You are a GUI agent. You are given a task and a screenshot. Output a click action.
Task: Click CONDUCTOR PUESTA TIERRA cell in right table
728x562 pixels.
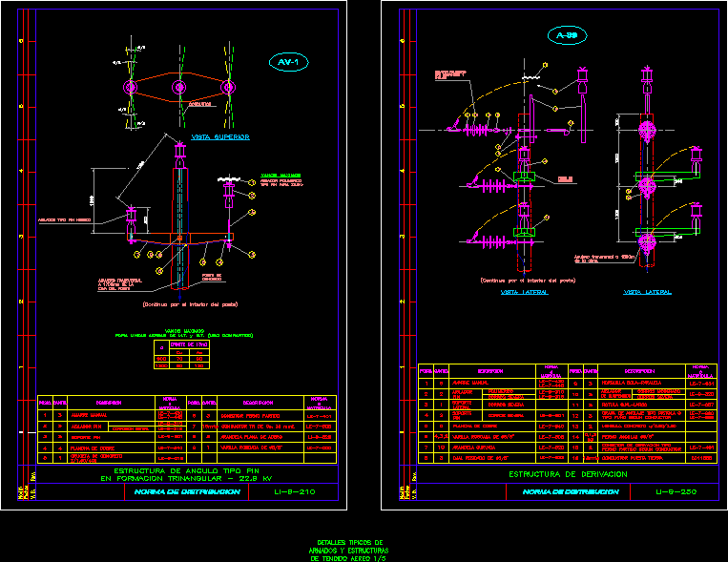(633, 458)
